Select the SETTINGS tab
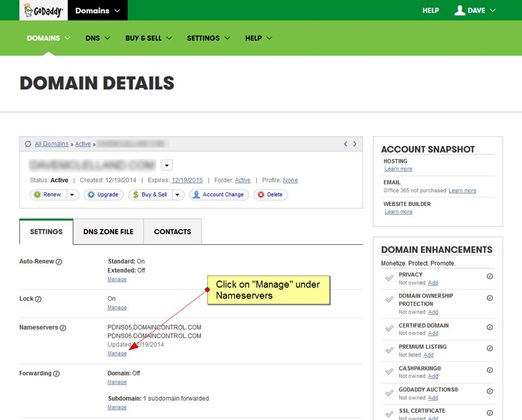 pyautogui.click(x=46, y=232)
